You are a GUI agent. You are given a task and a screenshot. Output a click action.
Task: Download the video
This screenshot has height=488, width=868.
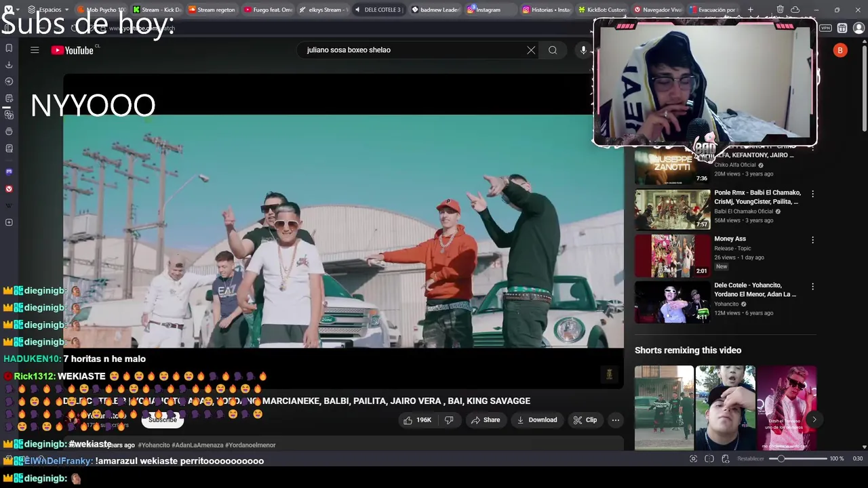click(537, 420)
